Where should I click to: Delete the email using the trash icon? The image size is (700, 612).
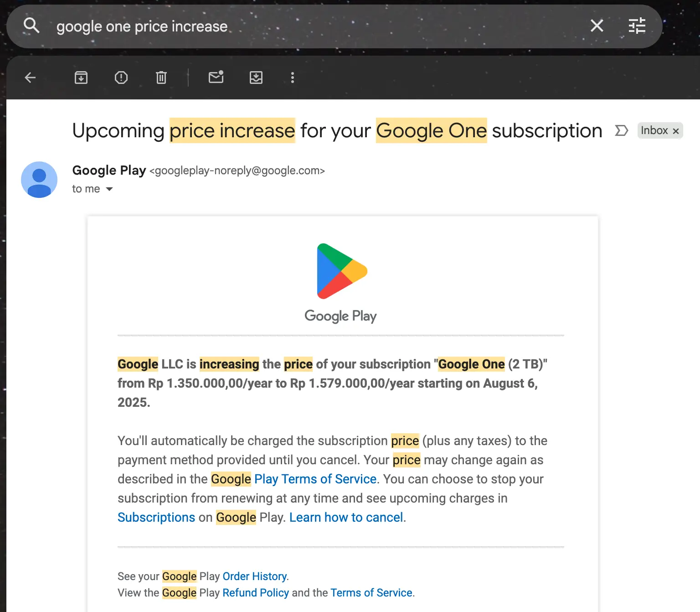(161, 78)
